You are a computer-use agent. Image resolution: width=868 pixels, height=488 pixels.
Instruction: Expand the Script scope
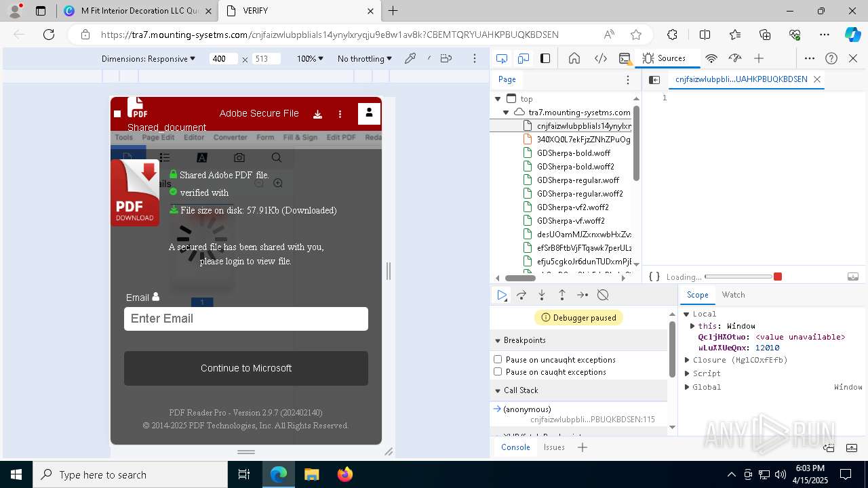pos(686,373)
